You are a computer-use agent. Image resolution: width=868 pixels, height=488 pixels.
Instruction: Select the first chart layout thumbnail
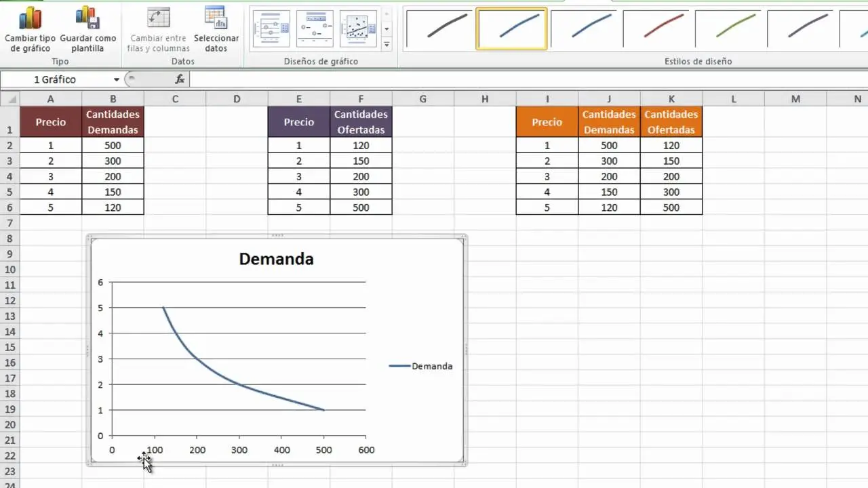[271, 28]
